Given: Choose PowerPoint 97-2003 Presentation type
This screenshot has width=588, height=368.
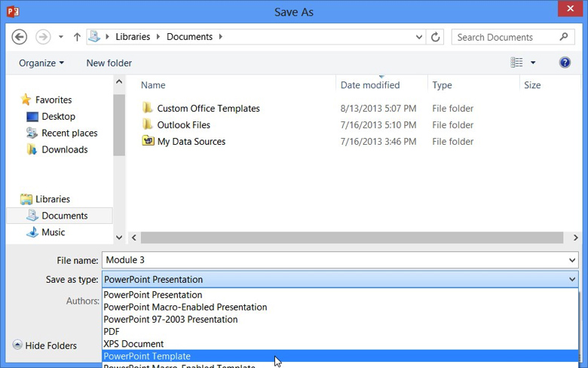Looking at the screenshot, I should click(340, 320).
